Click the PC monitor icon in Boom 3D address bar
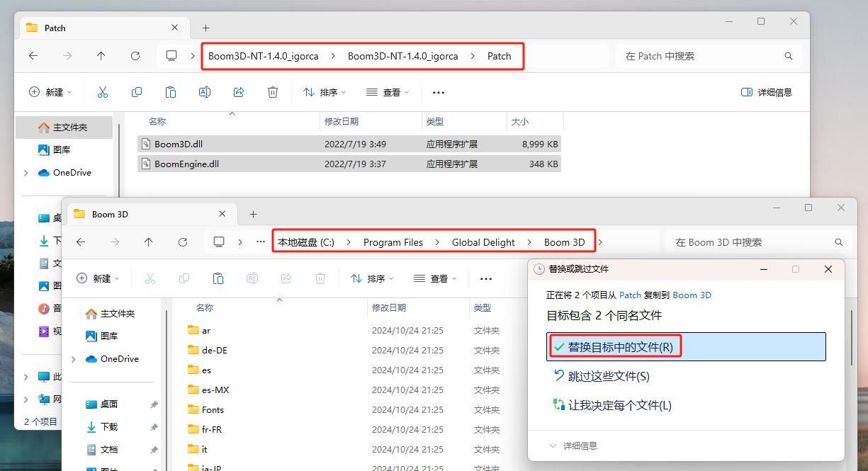The height and width of the screenshot is (471, 868). click(219, 242)
